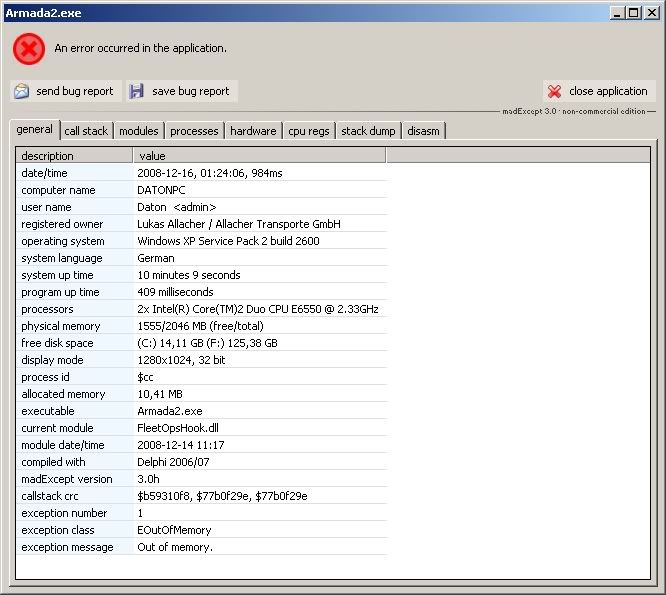Click the user name value Daton <admin>

pyautogui.click(x=177, y=207)
